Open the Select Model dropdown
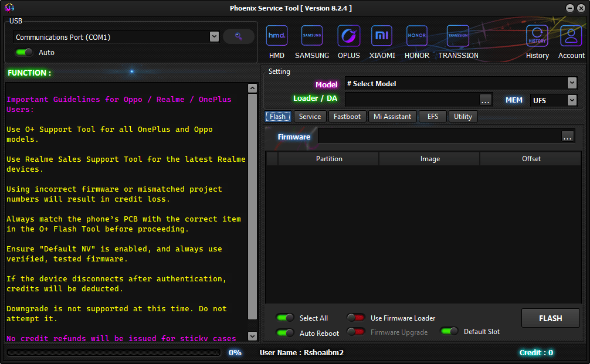The width and height of the screenshot is (590, 364). (571, 83)
